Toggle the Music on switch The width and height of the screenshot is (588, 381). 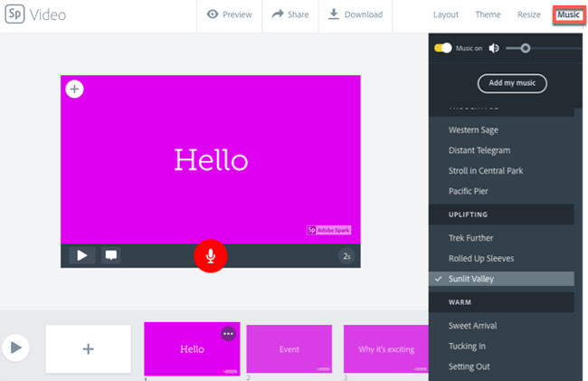[443, 48]
